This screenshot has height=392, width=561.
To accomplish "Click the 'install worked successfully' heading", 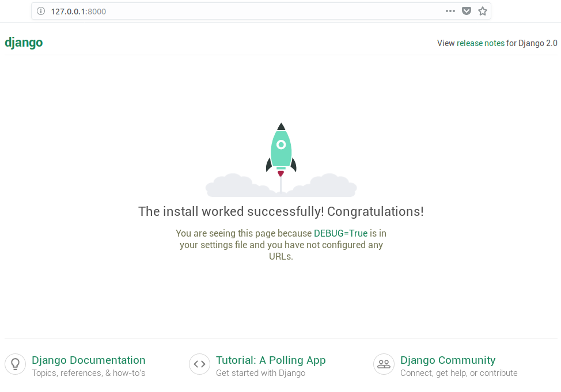I will click(281, 211).
